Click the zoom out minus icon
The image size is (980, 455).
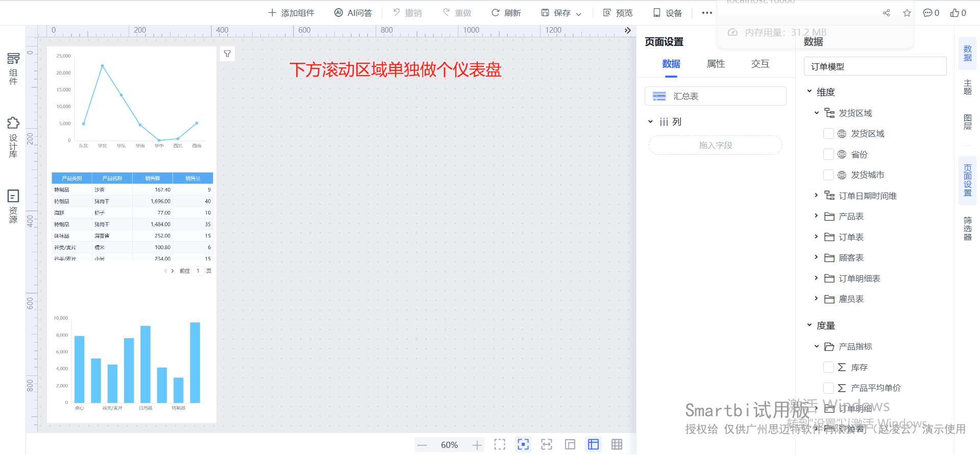coord(422,445)
